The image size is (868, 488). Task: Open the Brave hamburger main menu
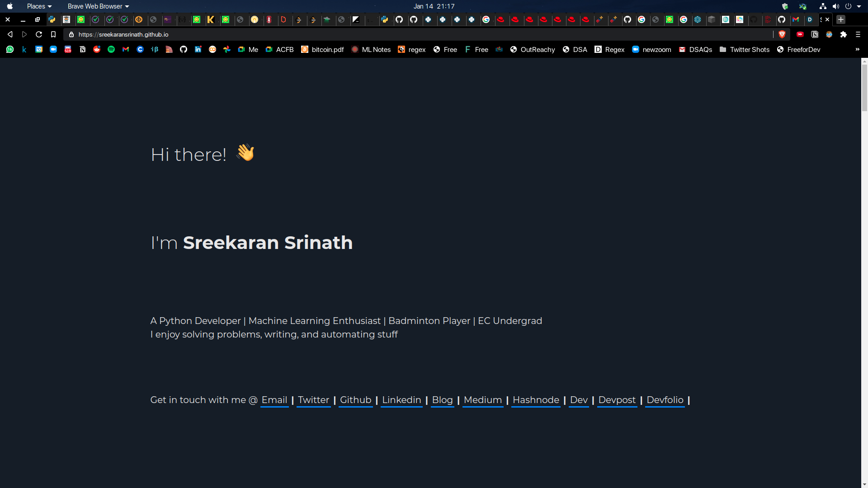(858, 34)
